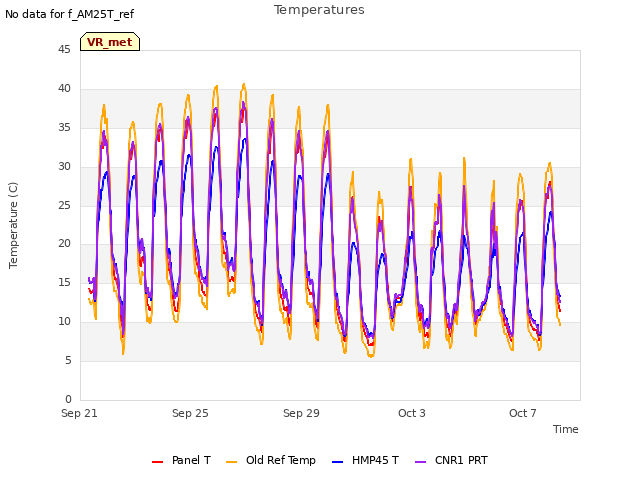Click the 'No data for f_AM25T_ref' message

pyautogui.click(x=69, y=14)
